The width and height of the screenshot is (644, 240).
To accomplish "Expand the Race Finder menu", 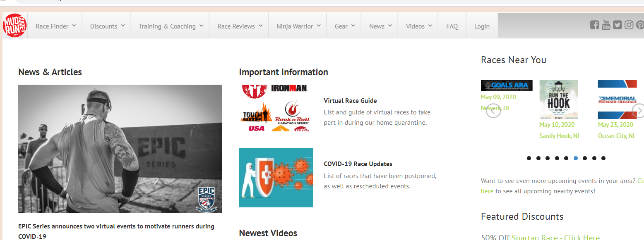I will [56, 26].
